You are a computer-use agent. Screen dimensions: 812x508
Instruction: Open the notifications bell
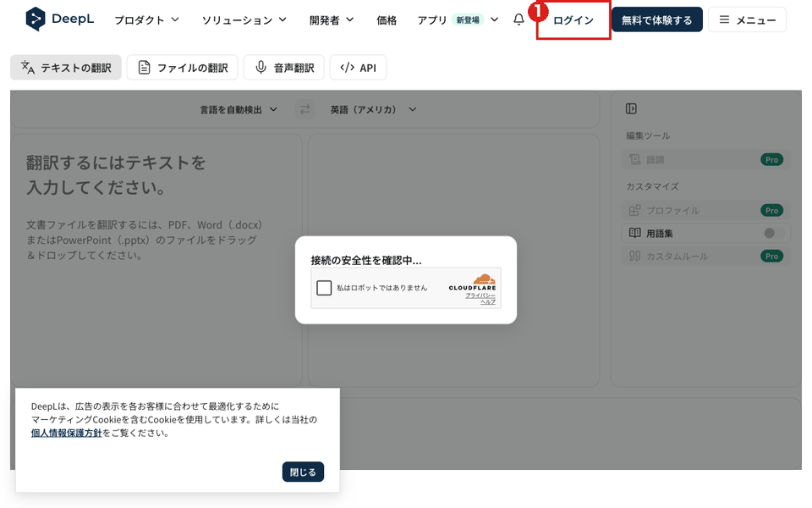point(518,19)
